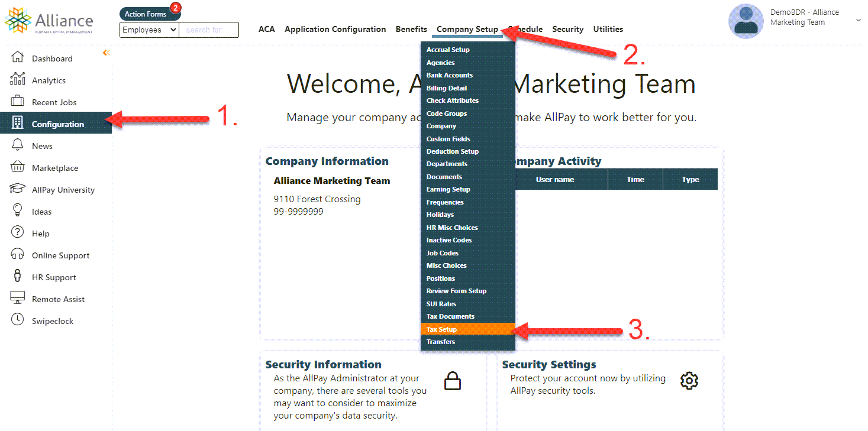This screenshot has width=868, height=431.
Task: Open the Benefits menu
Action: 411,29
